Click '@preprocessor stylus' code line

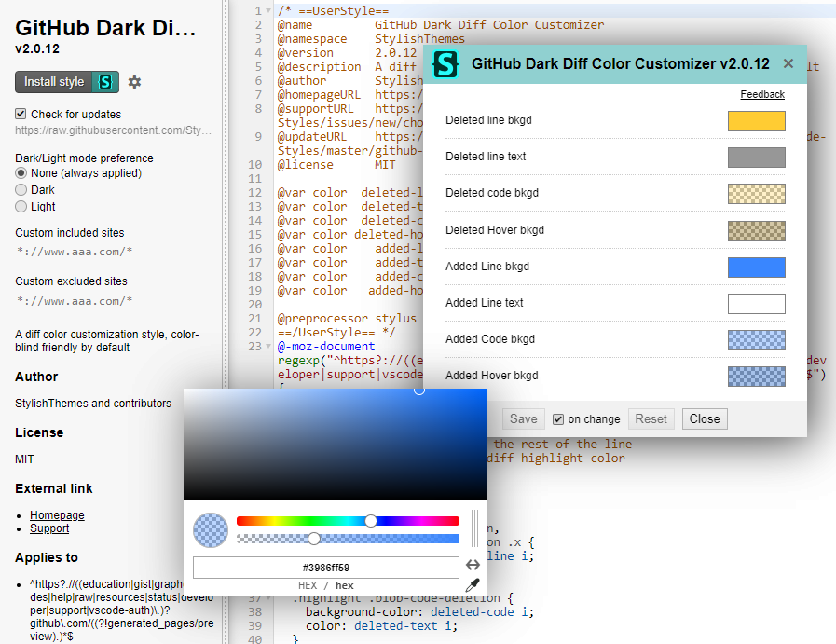tap(347, 318)
